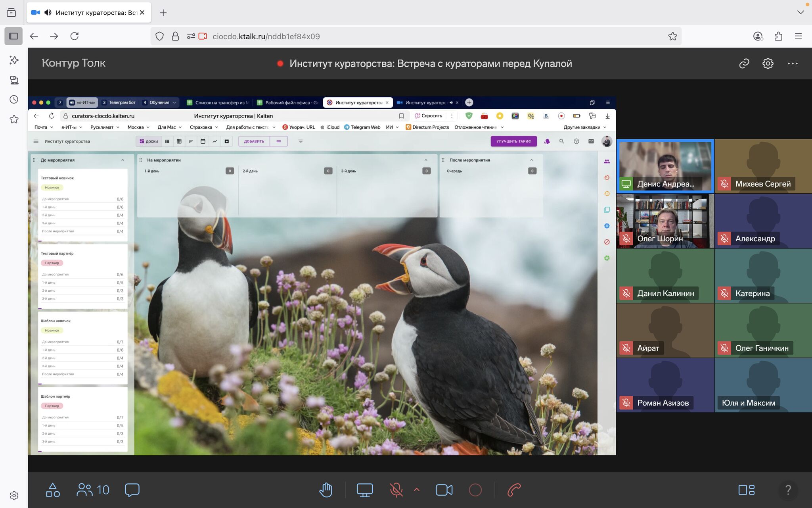This screenshot has width=812, height=508.
Task: Start screen sharing from bottom bar
Action: (364, 490)
